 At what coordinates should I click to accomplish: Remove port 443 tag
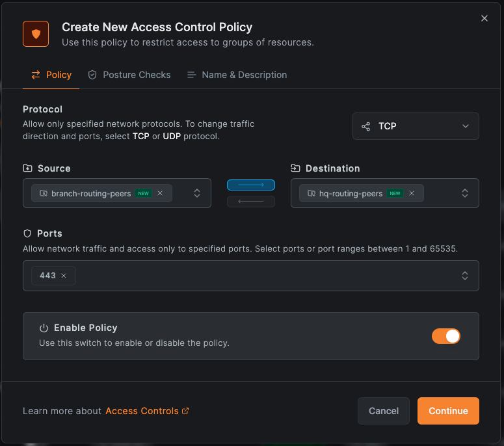click(64, 276)
